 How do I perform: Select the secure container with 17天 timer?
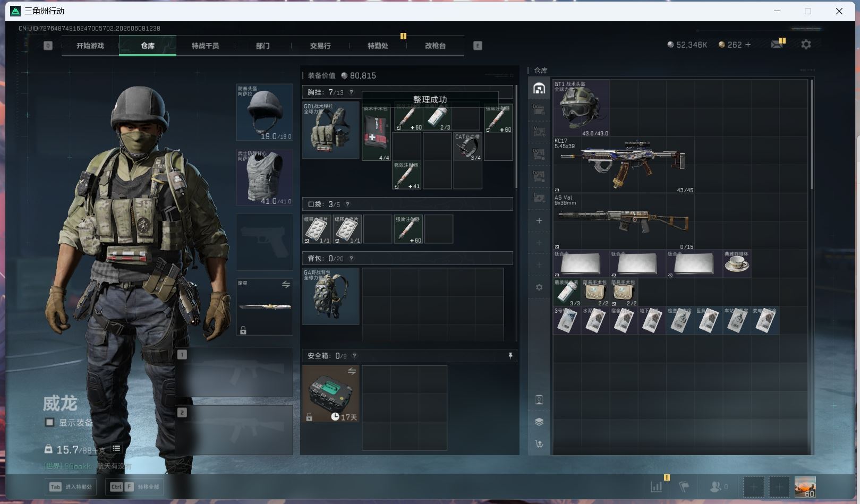tap(331, 394)
